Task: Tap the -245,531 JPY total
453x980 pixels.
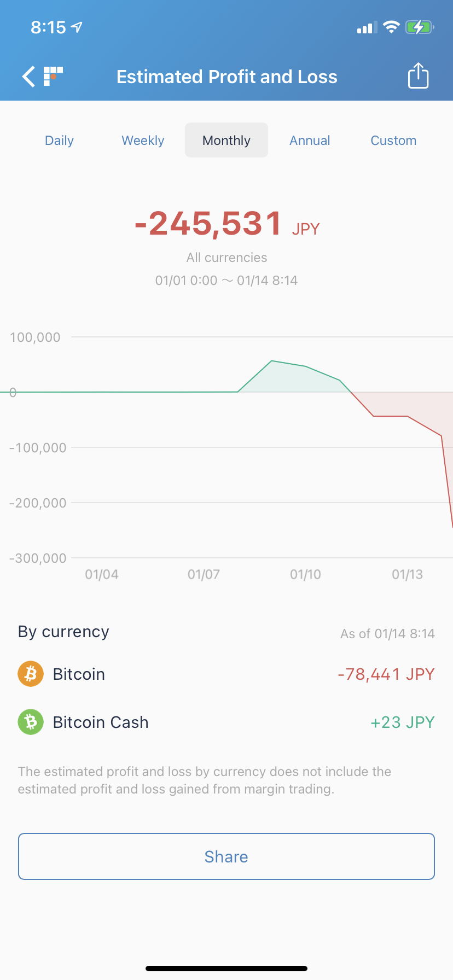Action: (x=226, y=224)
